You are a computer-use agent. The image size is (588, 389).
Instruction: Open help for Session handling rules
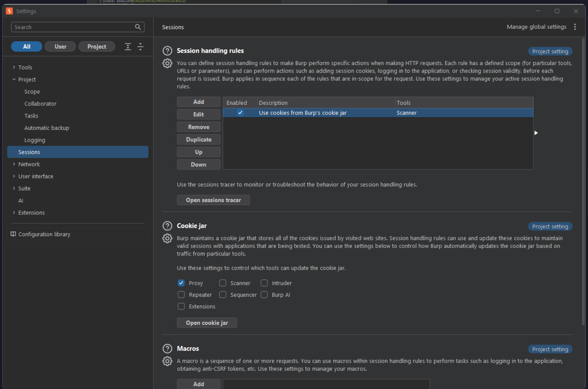point(167,51)
